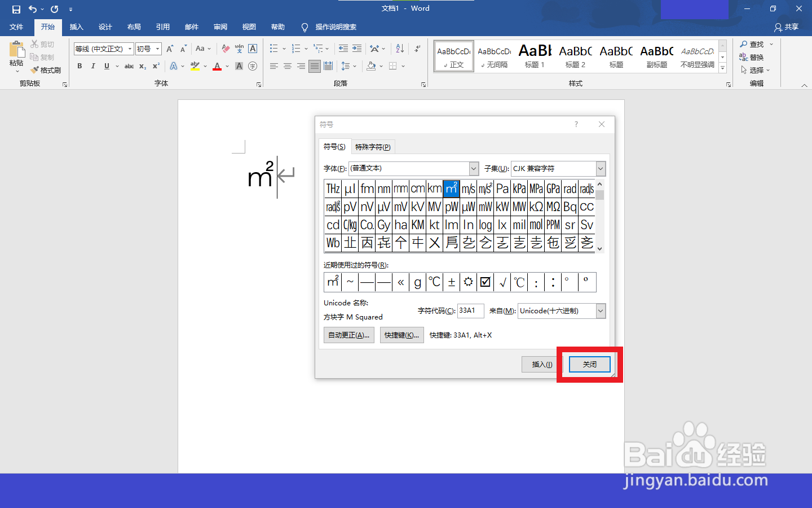Toggle Underline formatting
812x508 pixels.
tap(107, 66)
